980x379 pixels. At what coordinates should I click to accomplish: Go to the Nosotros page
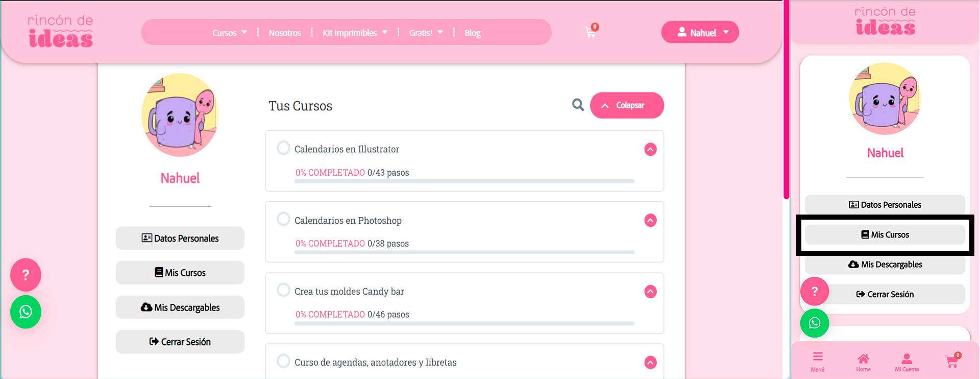(x=285, y=33)
